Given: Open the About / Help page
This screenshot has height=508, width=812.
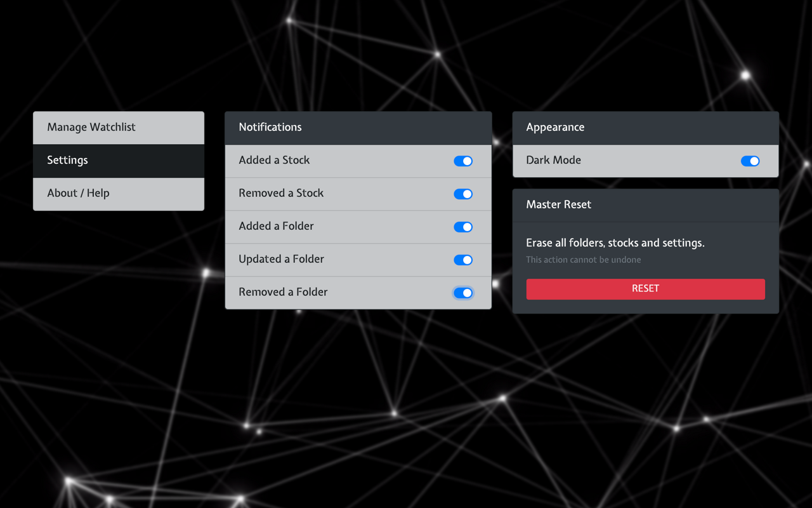Looking at the screenshot, I should point(119,194).
